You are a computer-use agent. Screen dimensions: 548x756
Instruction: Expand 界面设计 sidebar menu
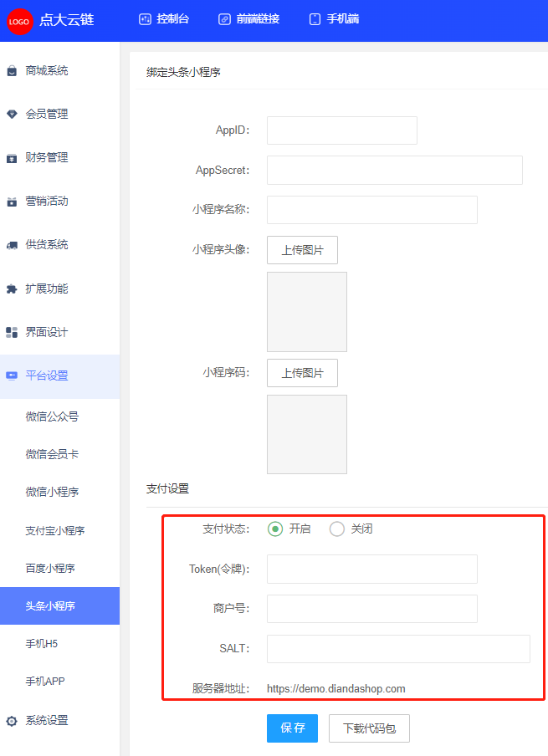click(x=59, y=332)
